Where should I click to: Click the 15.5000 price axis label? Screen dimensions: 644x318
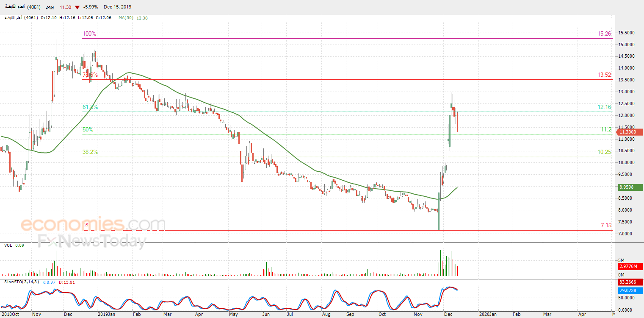[626, 33]
